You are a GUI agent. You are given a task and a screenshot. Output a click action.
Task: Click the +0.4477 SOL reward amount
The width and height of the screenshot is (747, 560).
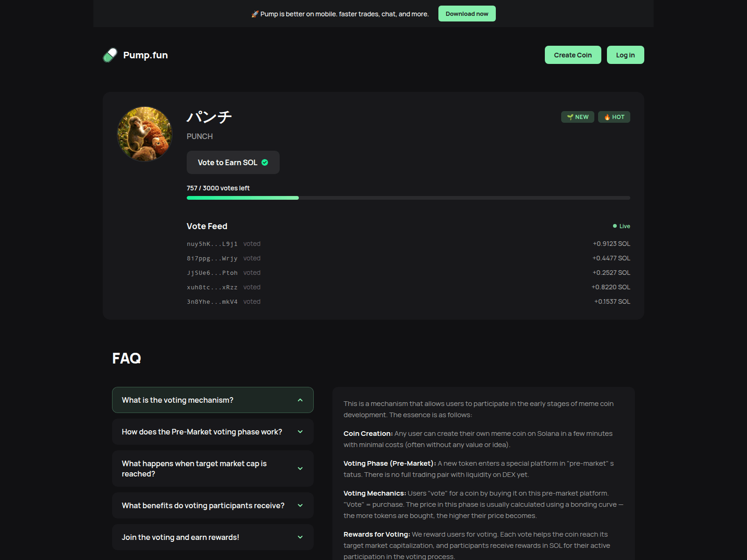click(x=612, y=258)
